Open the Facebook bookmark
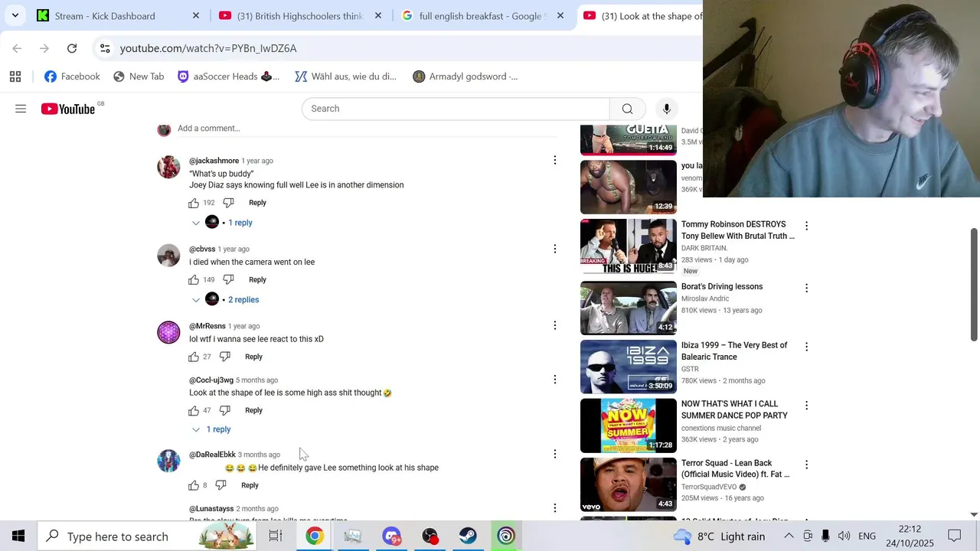980x551 pixels. point(73,77)
